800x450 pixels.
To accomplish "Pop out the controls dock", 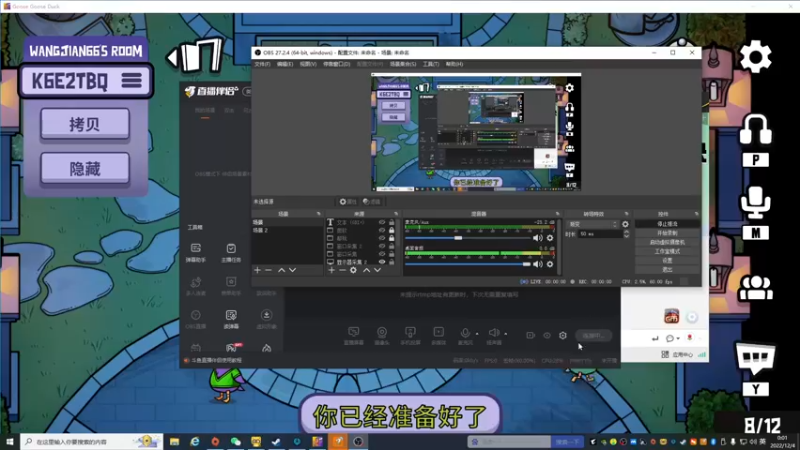I will pos(697,214).
